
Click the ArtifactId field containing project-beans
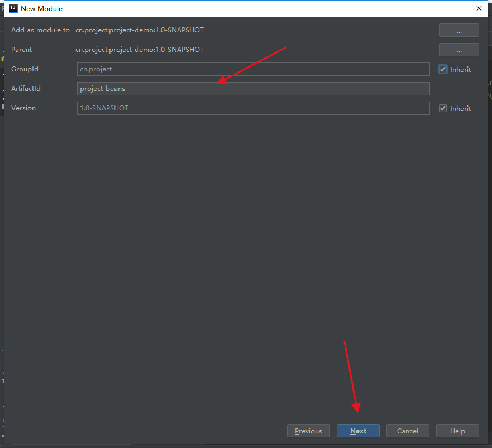click(x=253, y=89)
